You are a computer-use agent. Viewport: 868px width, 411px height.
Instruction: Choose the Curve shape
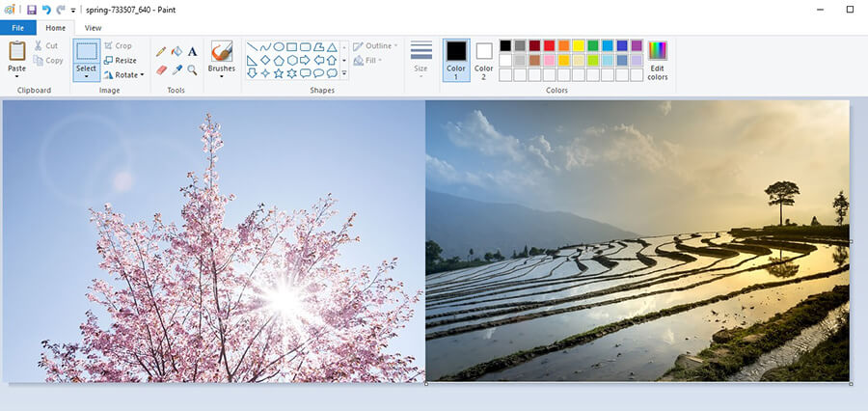click(x=265, y=46)
